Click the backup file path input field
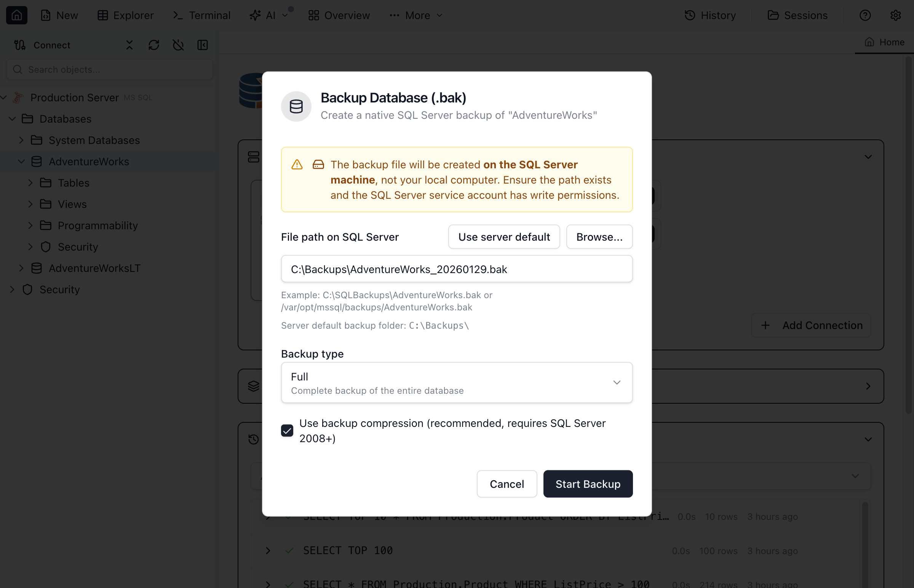Image resolution: width=914 pixels, height=588 pixels. coord(457,269)
